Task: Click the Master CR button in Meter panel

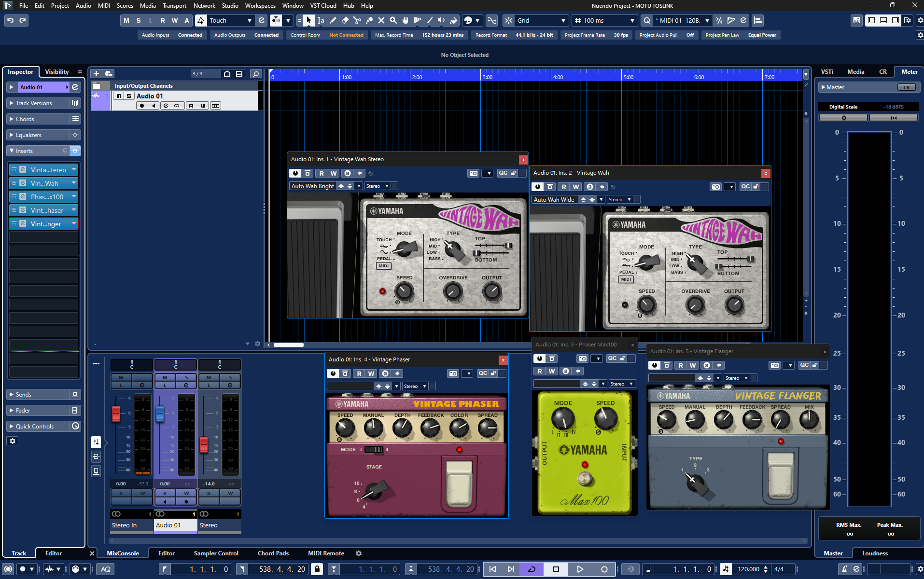Action: 907,87
